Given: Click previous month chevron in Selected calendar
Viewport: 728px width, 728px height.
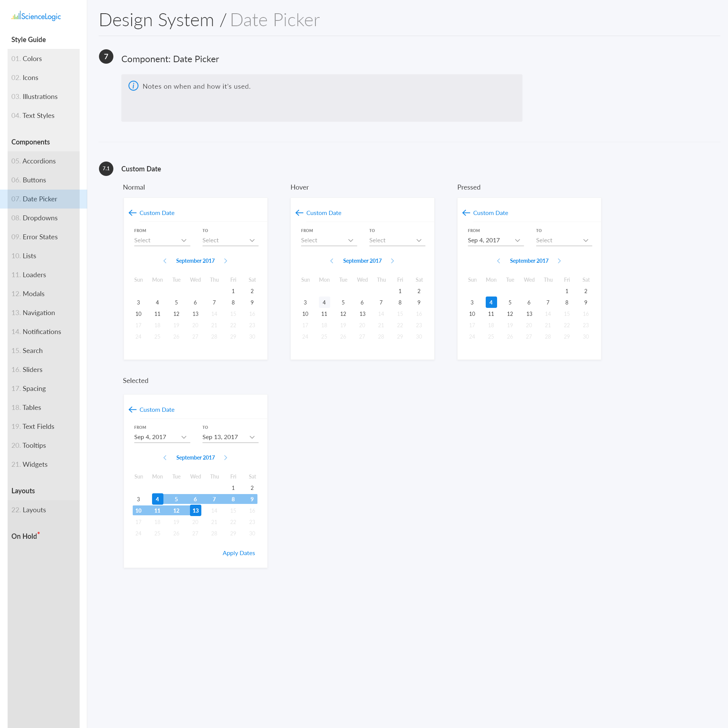Looking at the screenshot, I should [x=165, y=458].
